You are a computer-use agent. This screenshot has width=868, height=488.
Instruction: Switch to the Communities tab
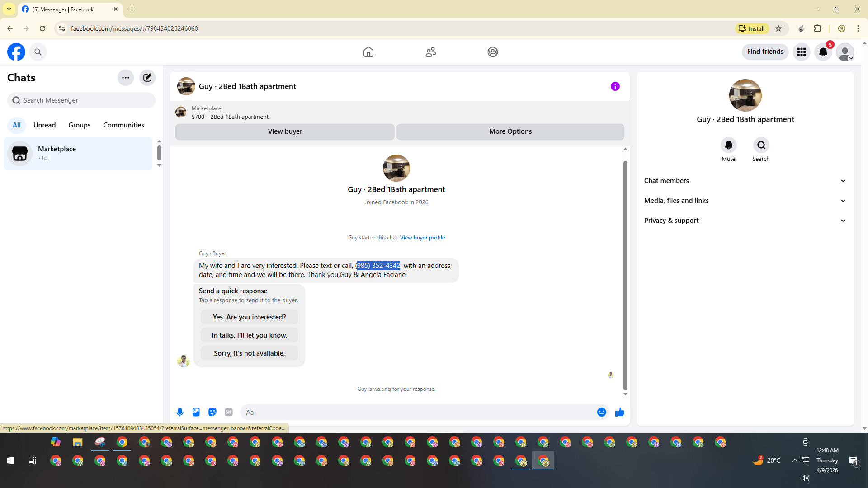pos(123,125)
